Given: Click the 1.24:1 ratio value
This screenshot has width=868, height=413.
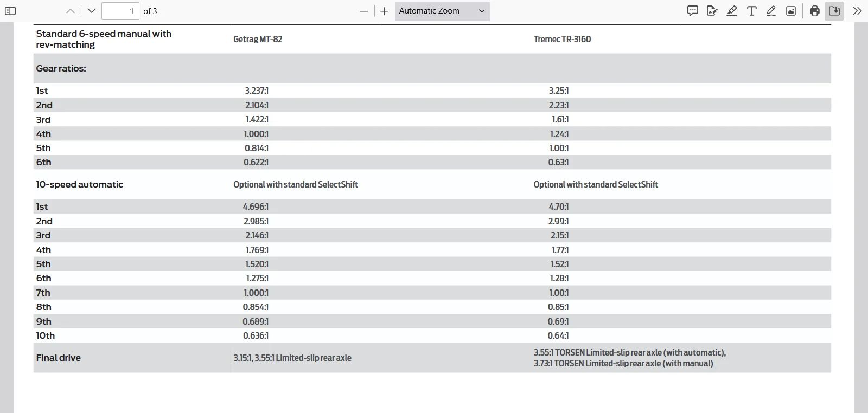Looking at the screenshot, I should (559, 134).
